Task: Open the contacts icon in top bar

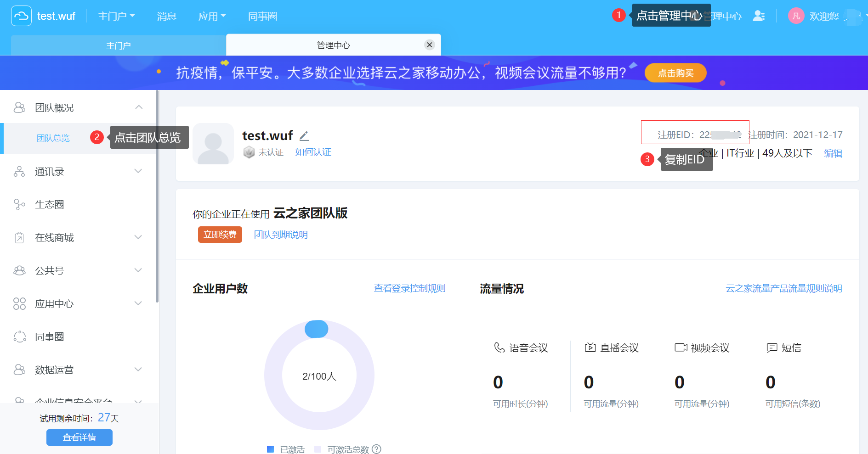Action: (x=759, y=16)
